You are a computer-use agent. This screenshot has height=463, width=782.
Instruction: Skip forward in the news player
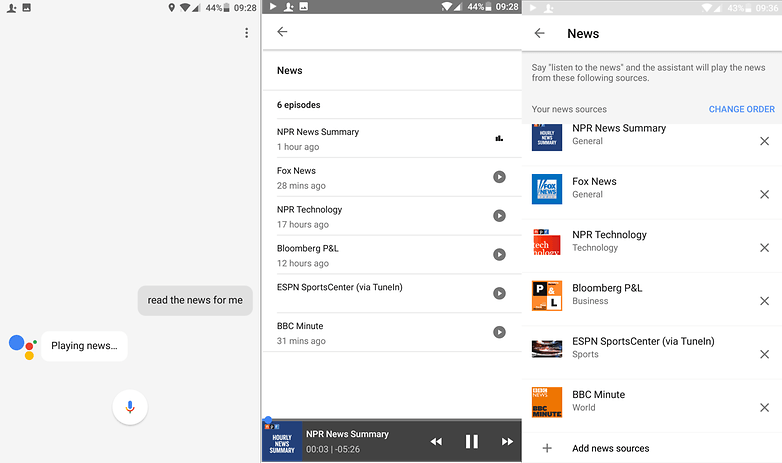507,441
